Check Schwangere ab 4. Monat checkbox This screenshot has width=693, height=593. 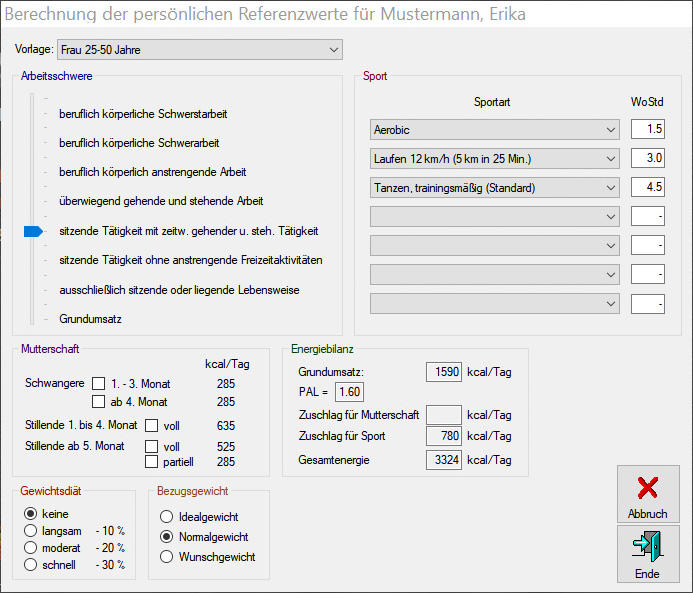point(99,402)
